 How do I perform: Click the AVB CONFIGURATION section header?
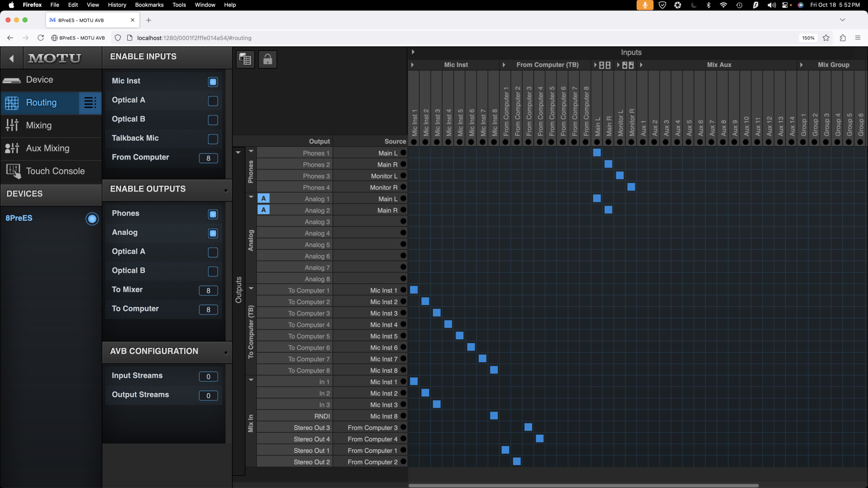(167, 351)
